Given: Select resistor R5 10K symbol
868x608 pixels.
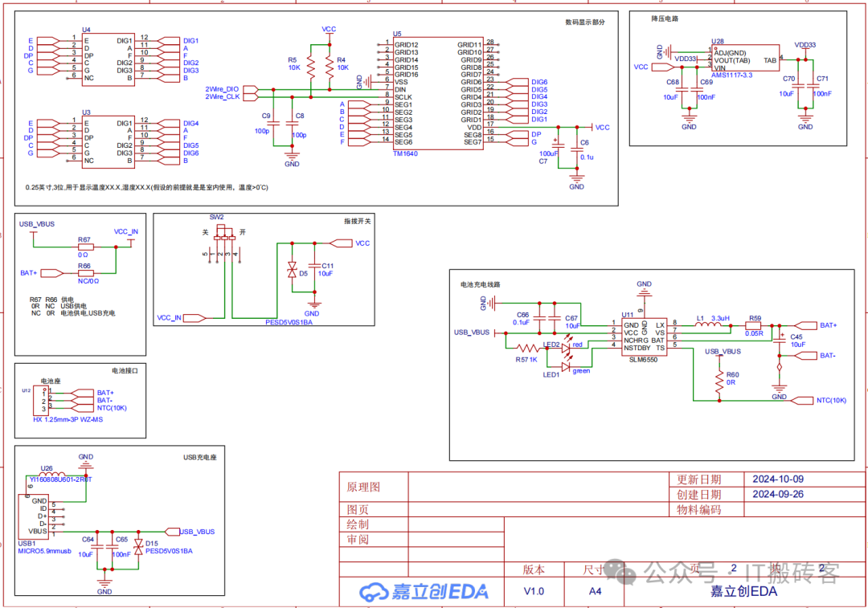Looking at the screenshot, I should [x=311, y=67].
